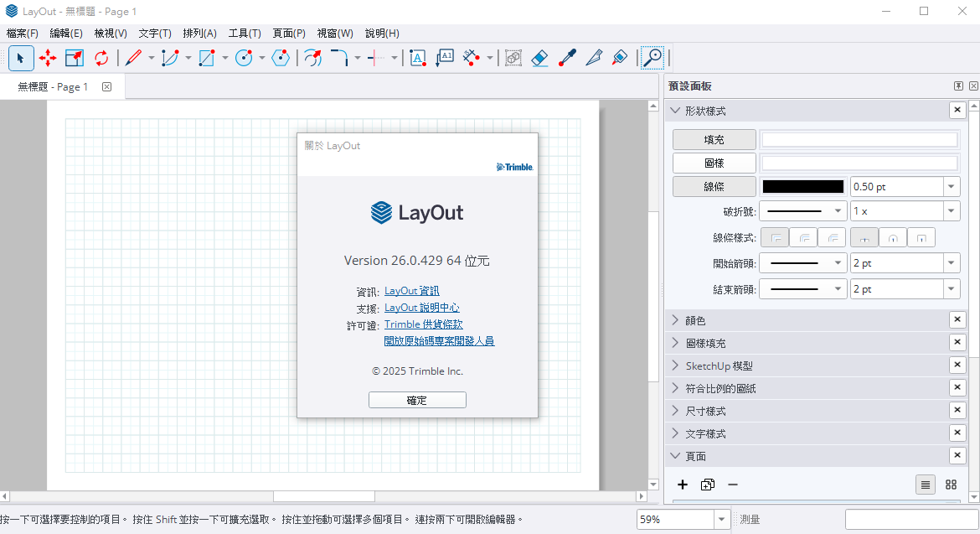The width and height of the screenshot is (980, 534).
Task: Select the Eraser tool in the toolbar
Action: point(539,58)
